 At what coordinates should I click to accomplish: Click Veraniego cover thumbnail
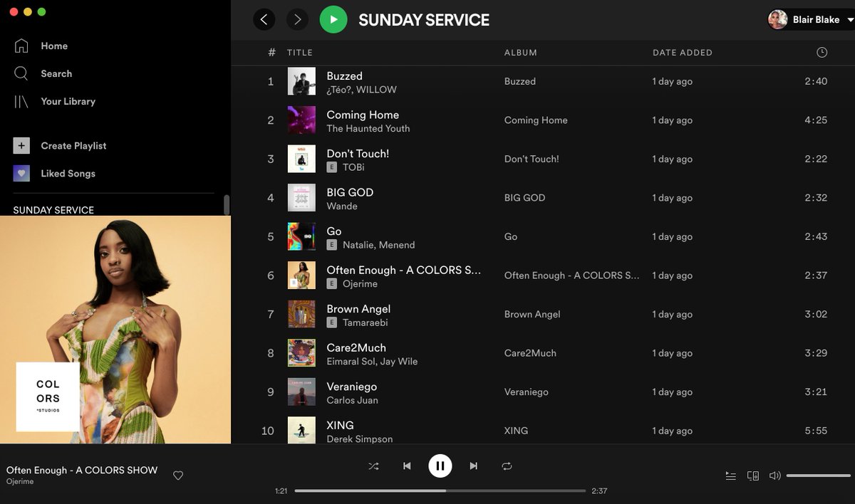(301, 392)
